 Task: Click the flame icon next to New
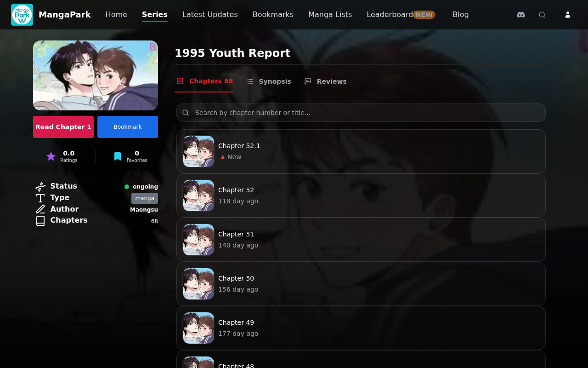(223, 157)
